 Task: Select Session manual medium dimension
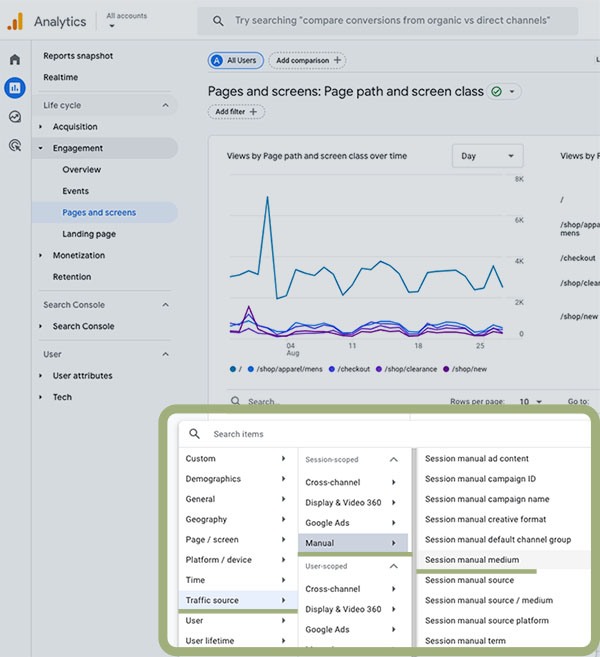[x=472, y=560]
